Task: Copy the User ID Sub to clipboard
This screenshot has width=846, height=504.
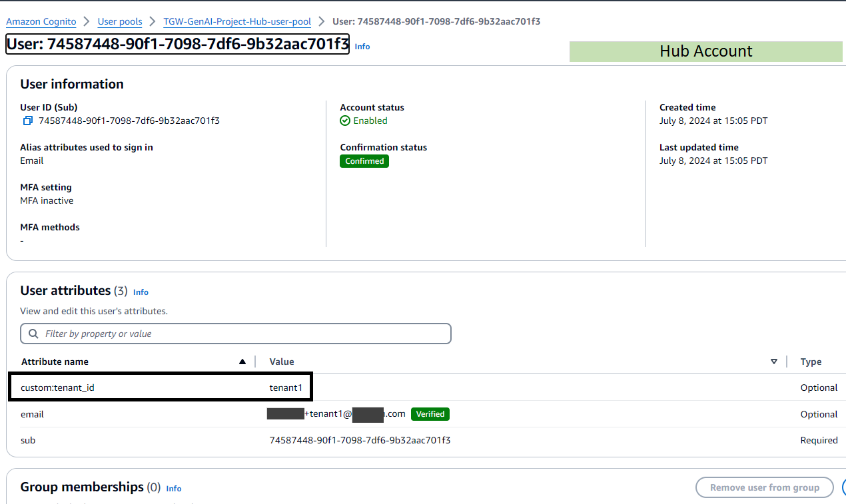Action: [x=27, y=121]
